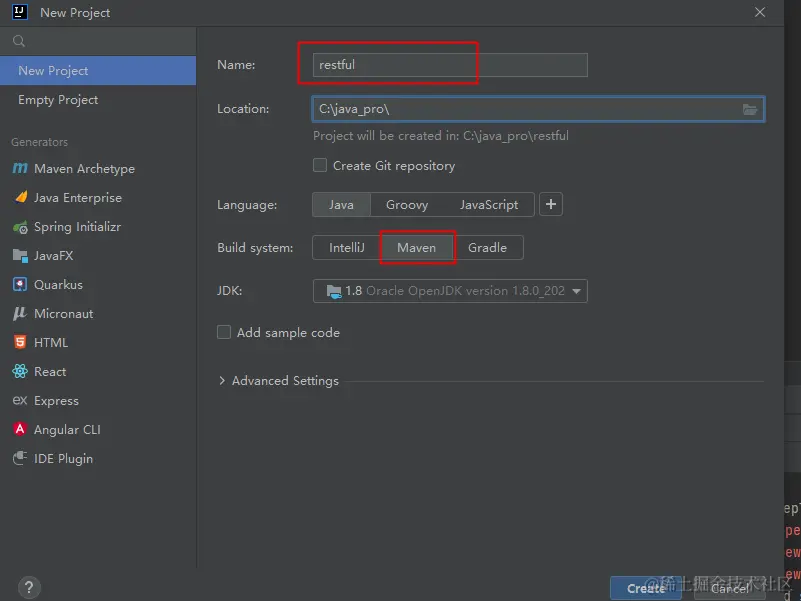Open the JDK version dropdown
801x601 pixels.
tap(450, 291)
